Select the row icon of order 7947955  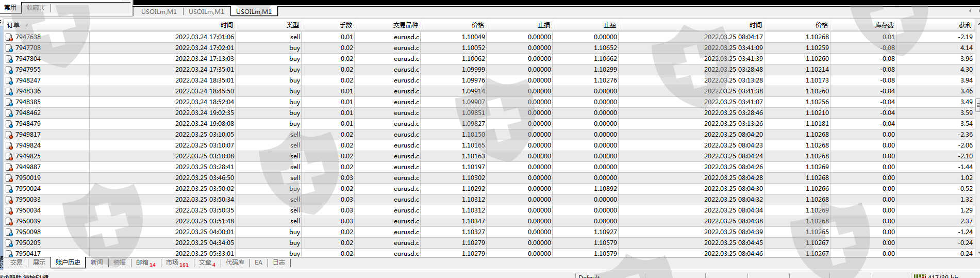[x=9, y=70]
